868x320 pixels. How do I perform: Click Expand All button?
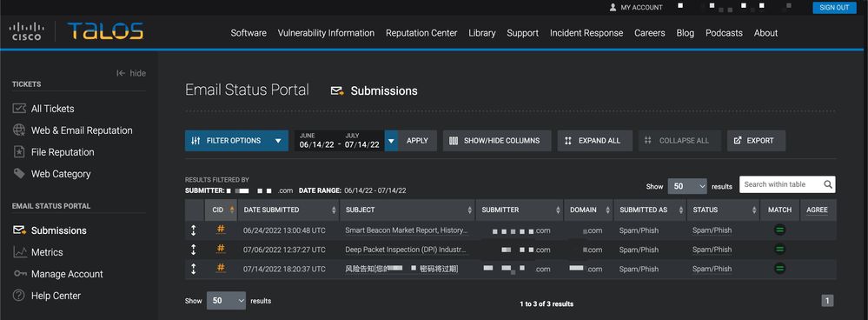tap(594, 141)
